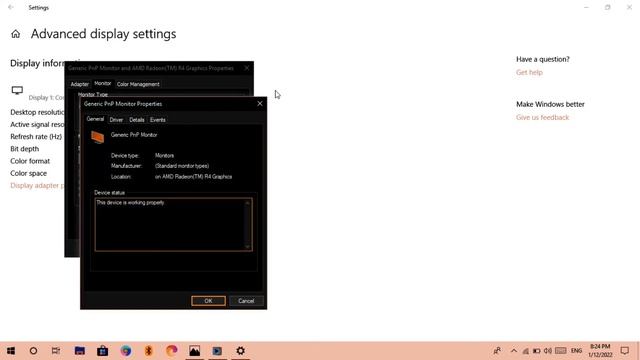Minimize the Settings window
Screen dimensions: 640x360
(586, 7)
